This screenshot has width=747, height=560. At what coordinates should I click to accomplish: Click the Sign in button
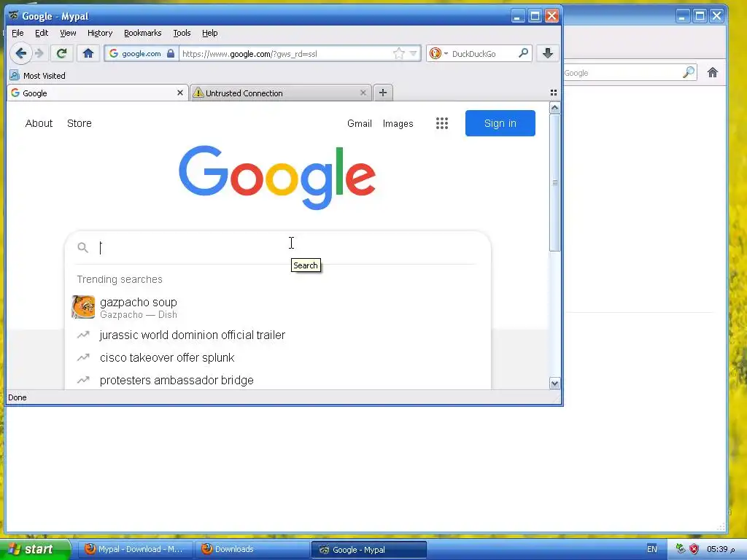pyautogui.click(x=500, y=123)
